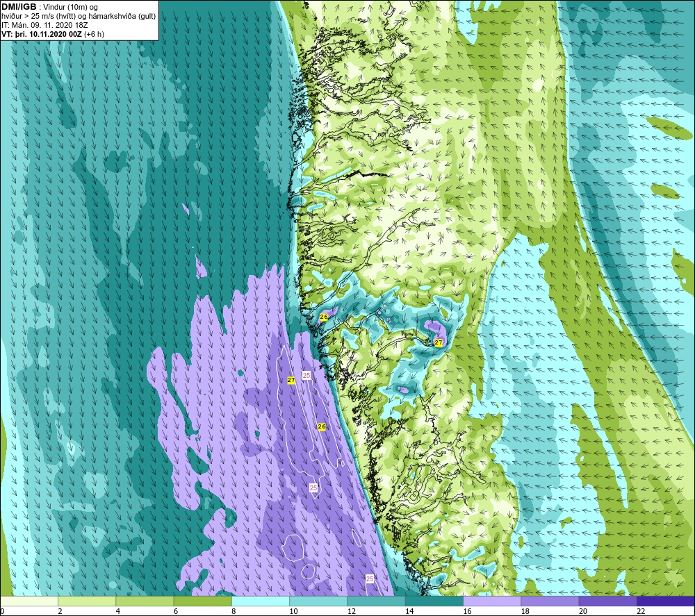This screenshot has width=695, height=616.
Task: Click the "22" tick label on the color scale
Action: point(641,611)
